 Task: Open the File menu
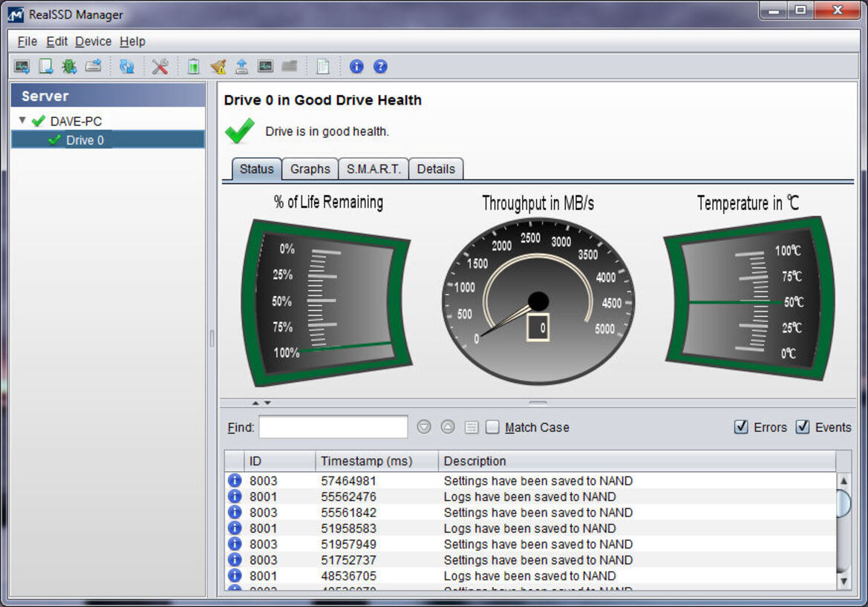tap(27, 42)
